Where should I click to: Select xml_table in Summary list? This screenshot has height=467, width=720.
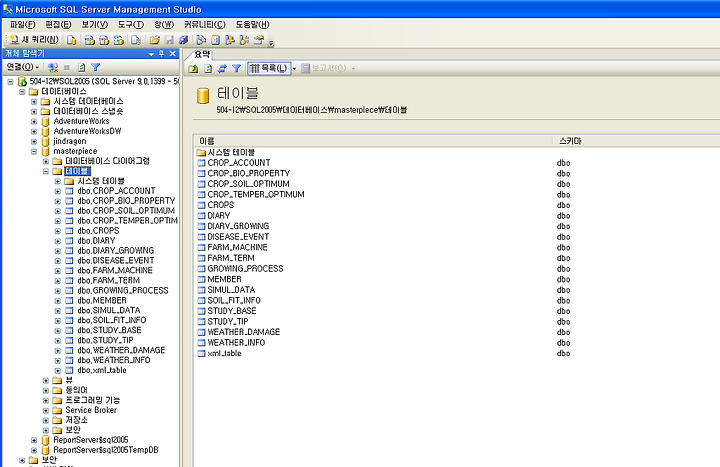pos(224,353)
